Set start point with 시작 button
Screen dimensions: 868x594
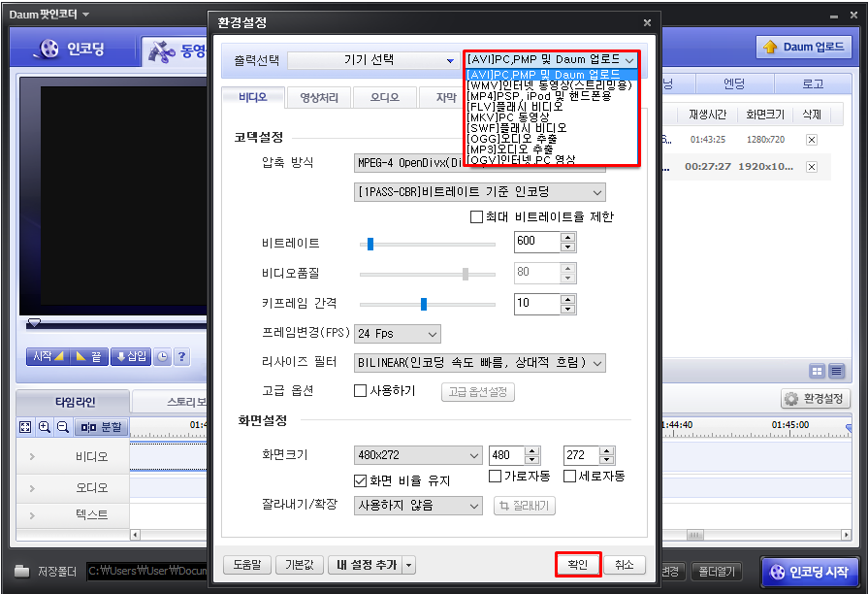click(x=48, y=357)
